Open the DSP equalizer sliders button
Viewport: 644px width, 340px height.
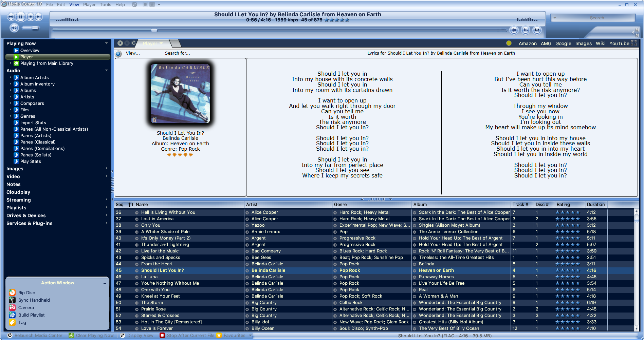[x=537, y=30]
